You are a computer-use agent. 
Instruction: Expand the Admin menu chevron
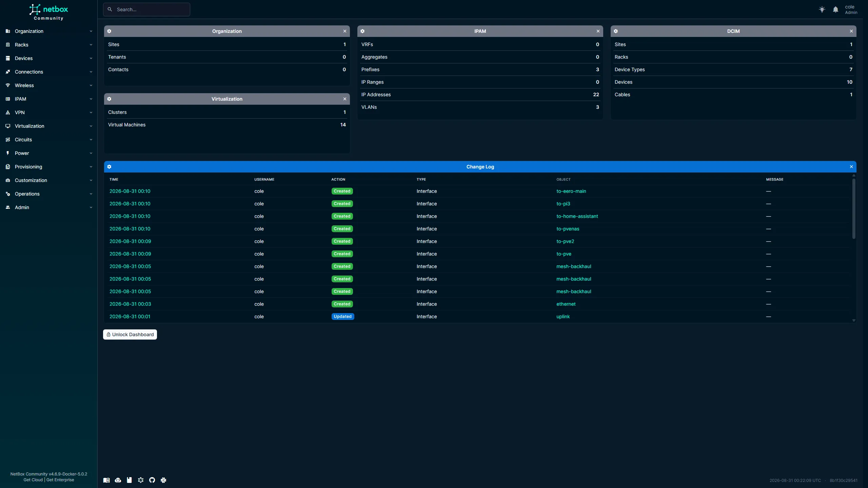pyautogui.click(x=91, y=207)
